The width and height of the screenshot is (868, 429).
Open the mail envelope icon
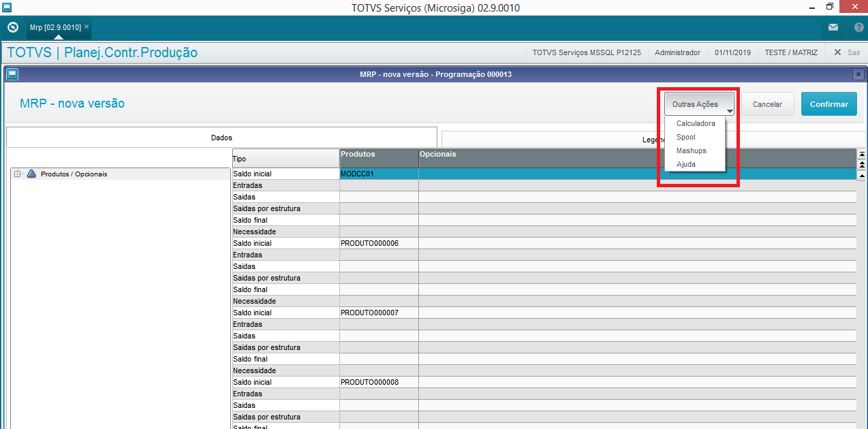coord(833,27)
